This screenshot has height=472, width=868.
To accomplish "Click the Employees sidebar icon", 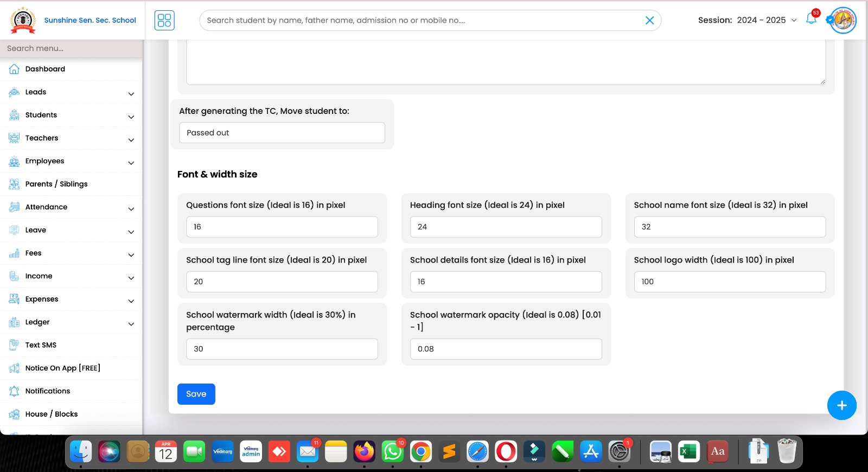I will [x=14, y=161].
